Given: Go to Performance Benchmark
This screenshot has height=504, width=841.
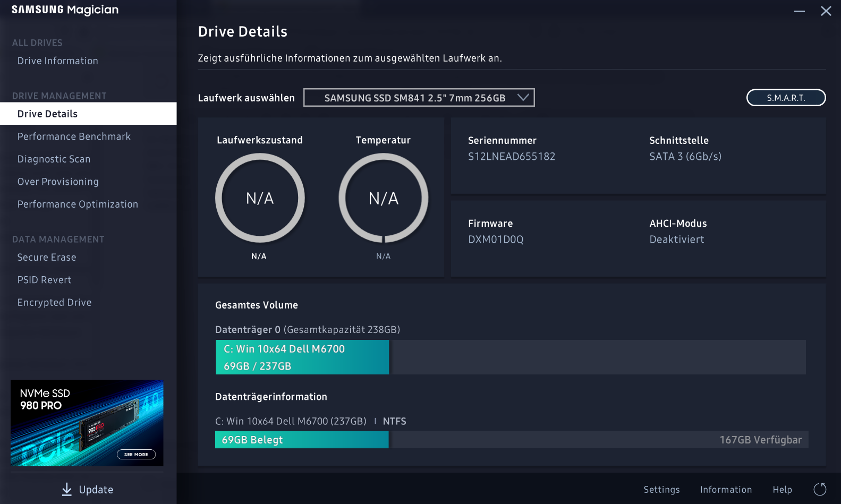Looking at the screenshot, I should click(74, 136).
